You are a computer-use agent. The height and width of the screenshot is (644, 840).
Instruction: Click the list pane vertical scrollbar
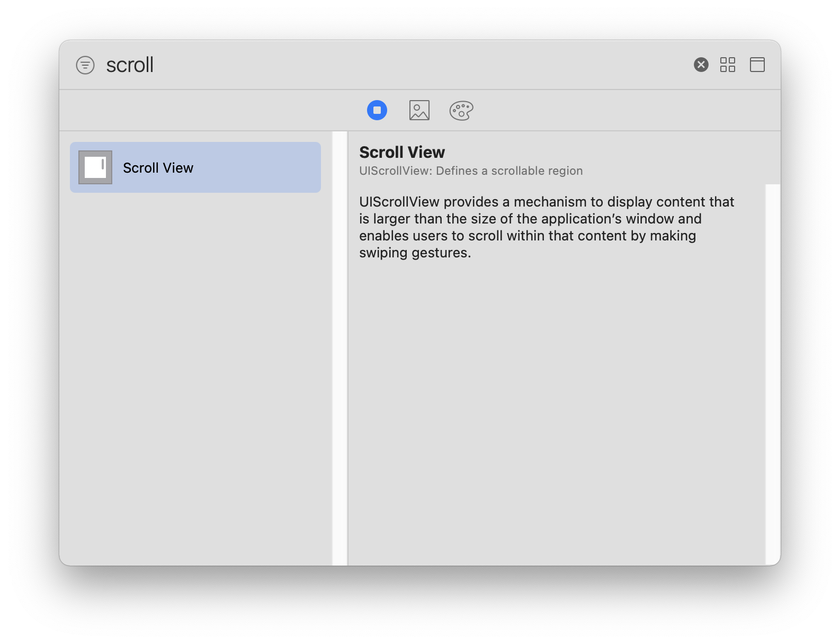click(340, 348)
